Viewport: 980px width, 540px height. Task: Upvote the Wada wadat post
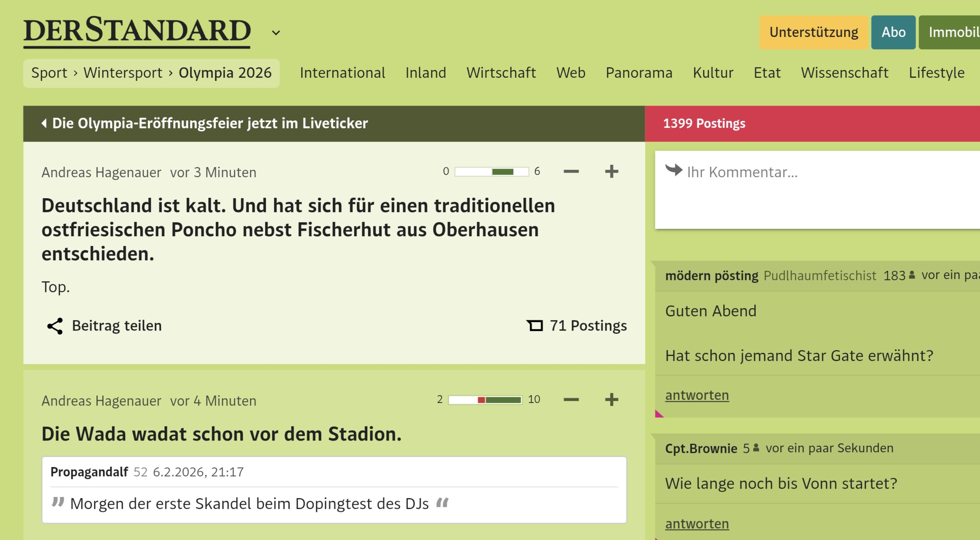click(611, 399)
